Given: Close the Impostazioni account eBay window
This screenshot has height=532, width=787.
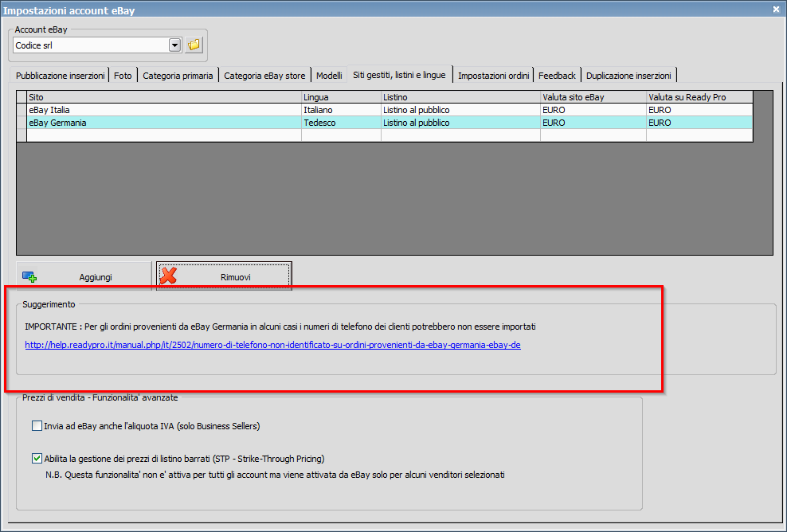Looking at the screenshot, I should click(776, 9).
